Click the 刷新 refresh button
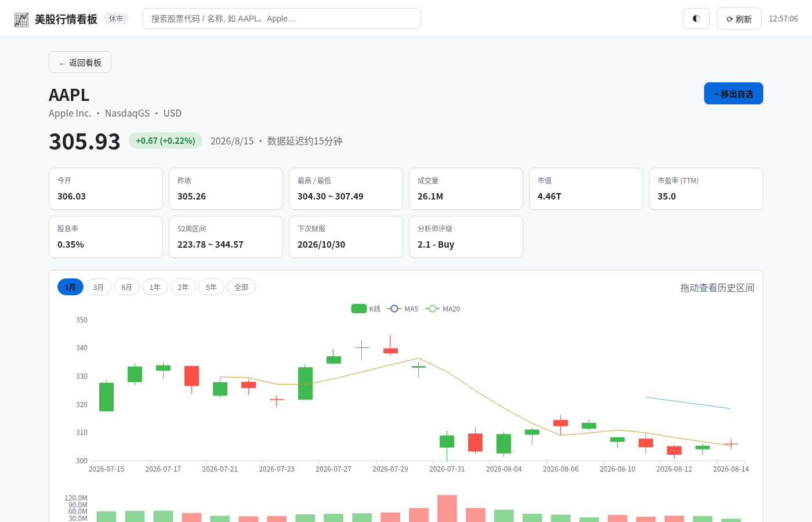Viewport: 812px width, 522px height. coord(739,19)
